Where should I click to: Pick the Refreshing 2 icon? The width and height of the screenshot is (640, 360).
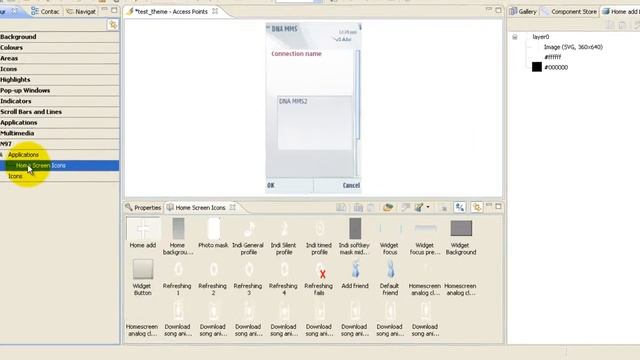[x=213, y=269]
